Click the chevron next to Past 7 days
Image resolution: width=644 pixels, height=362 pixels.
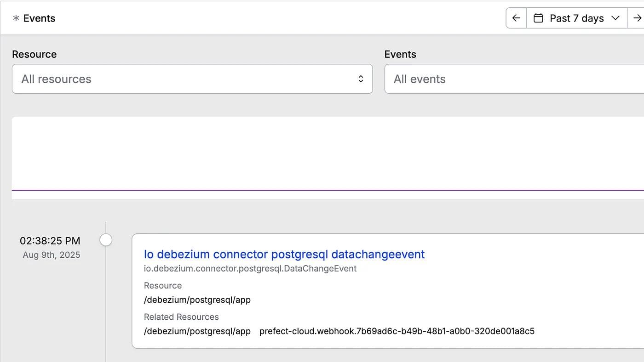(615, 18)
